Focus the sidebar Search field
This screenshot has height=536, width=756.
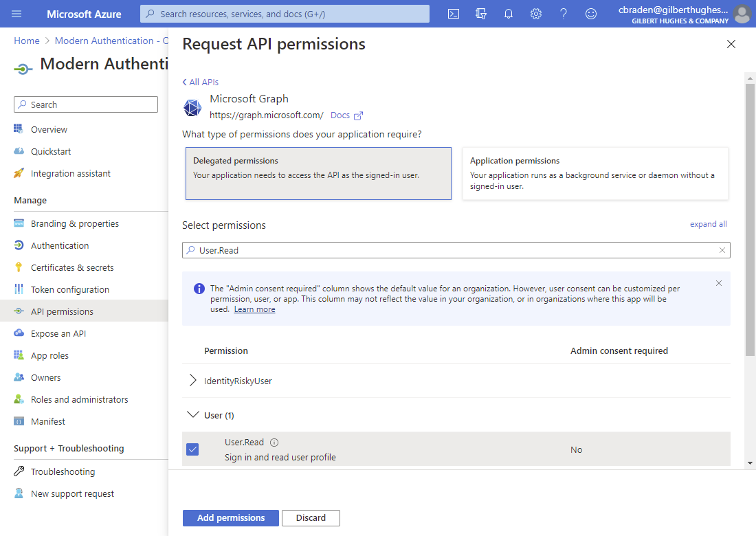pos(86,104)
